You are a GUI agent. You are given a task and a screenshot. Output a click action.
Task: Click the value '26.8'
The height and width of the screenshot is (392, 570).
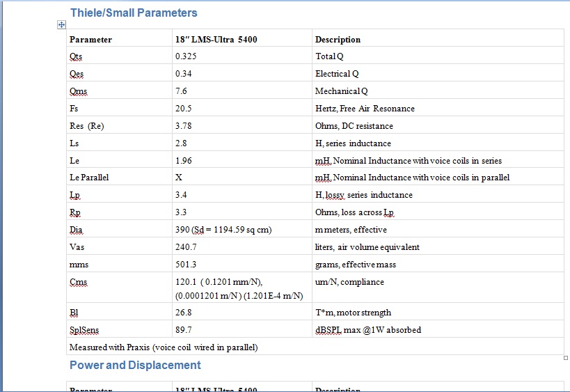183,313
